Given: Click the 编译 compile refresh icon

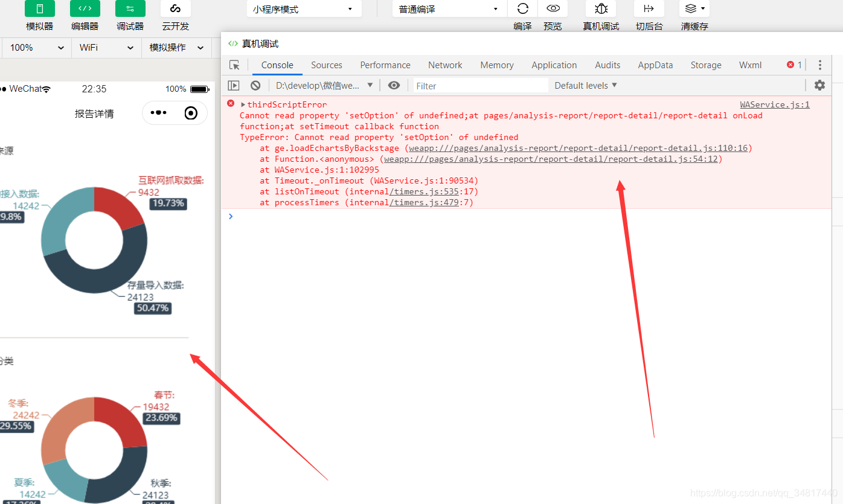Looking at the screenshot, I should (x=523, y=8).
